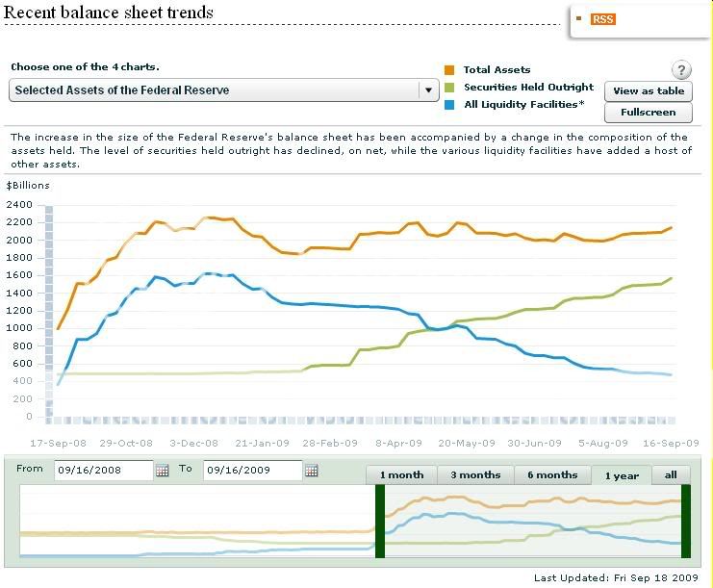Click the small RSS bullet marker
The image size is (713, 588).
click(x=578, y=18)
